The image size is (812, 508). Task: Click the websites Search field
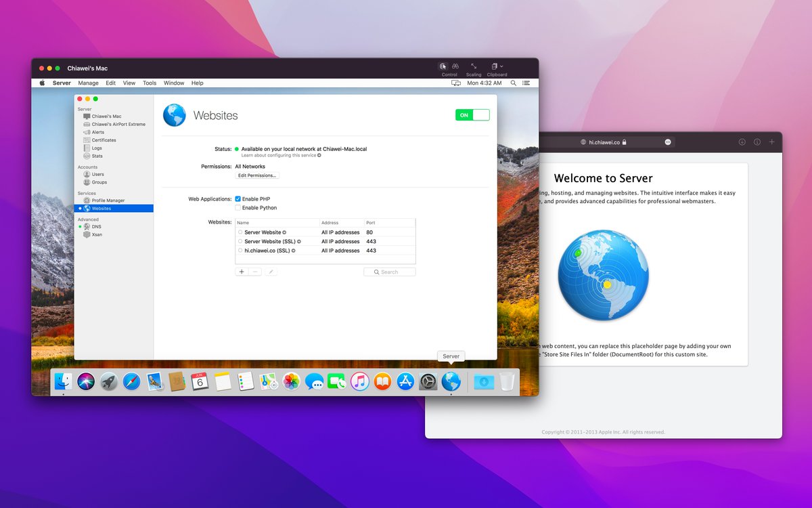pos(389,272)
